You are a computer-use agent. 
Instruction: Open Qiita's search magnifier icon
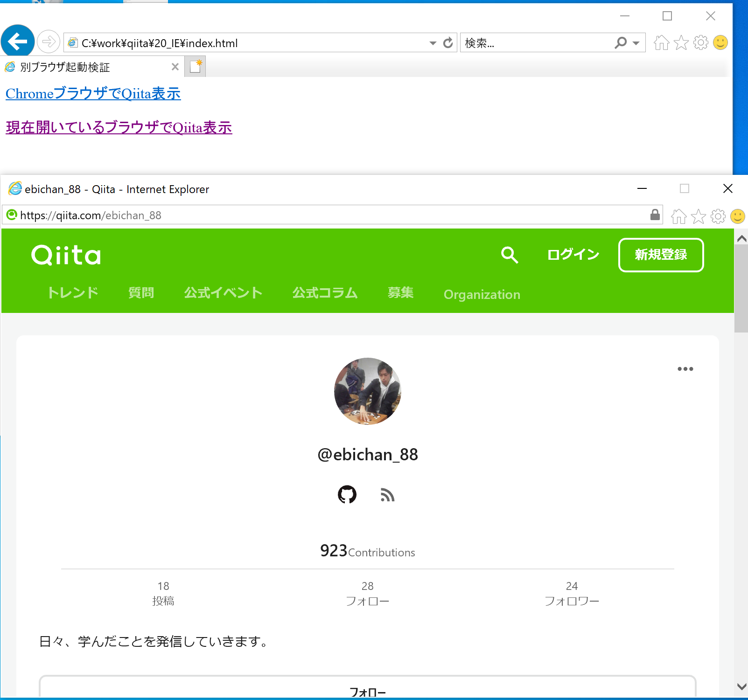click(509, 255)
